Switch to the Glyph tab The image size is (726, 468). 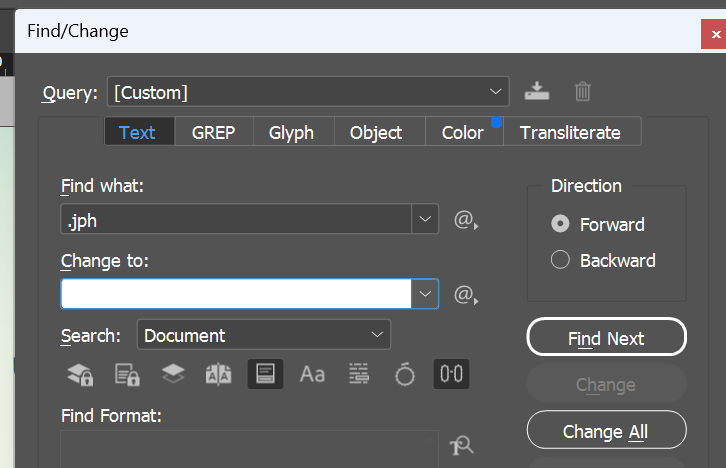[291, 132]
